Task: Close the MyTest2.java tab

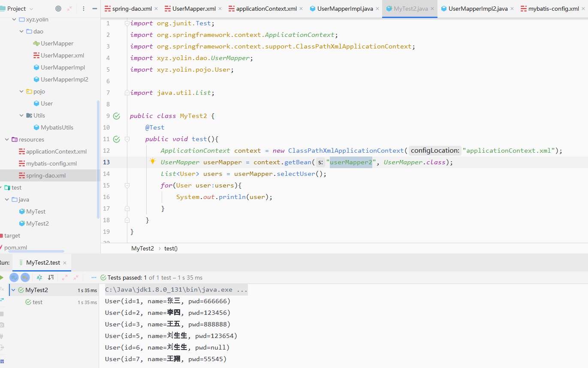Action: 432,9
